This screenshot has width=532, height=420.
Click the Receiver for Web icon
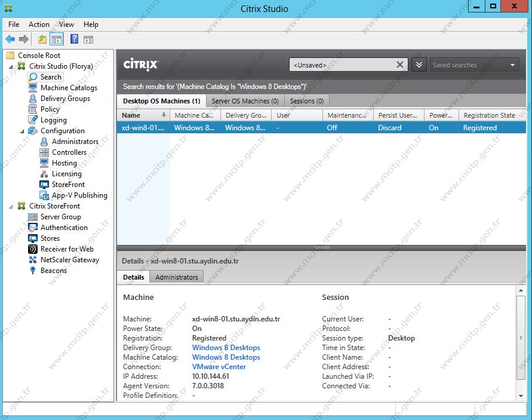(x=33, y=249)
